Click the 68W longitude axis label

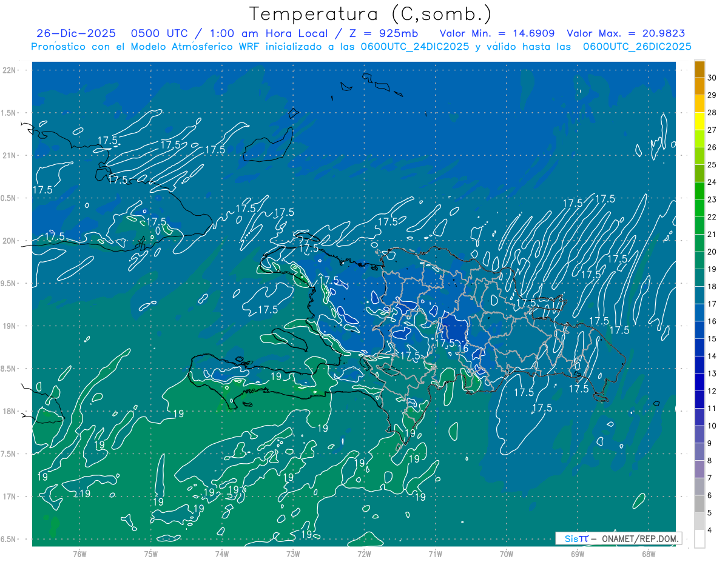(x=648, y=554)
